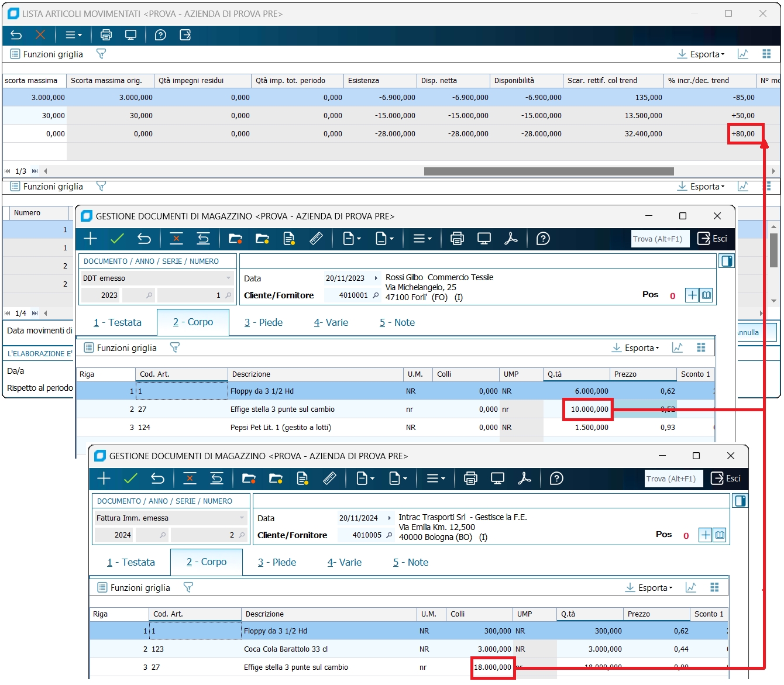Open the hamburger menu dropdown in DDT emesso toolbar
784x685 pixels.
point(422,239)
